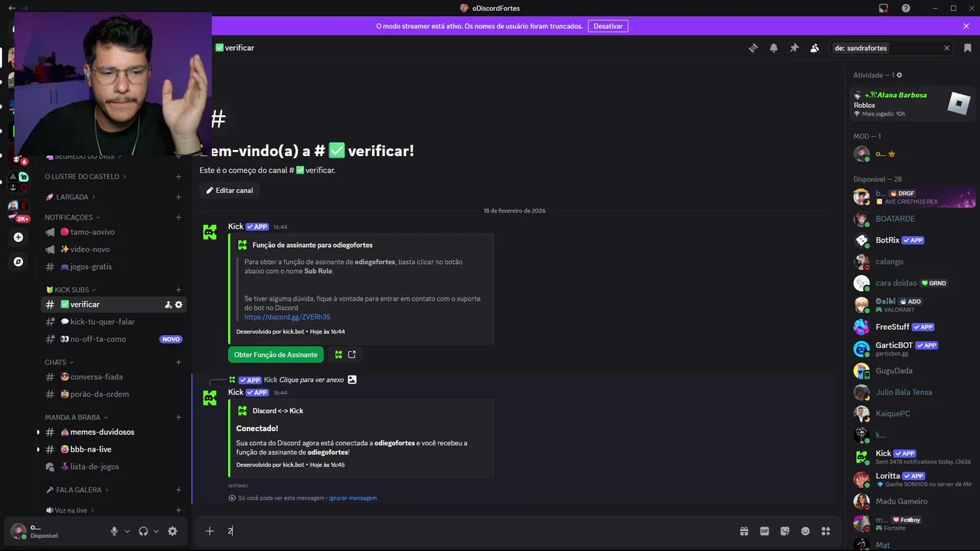Click Obter Função de Assinante button
This screenshot has width=980, height=551.
click(276, 354)
